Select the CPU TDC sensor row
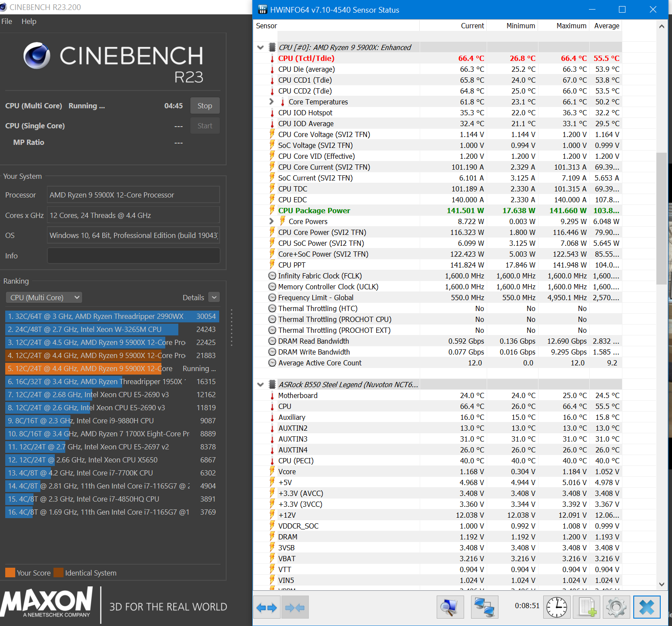 point(438,189)
